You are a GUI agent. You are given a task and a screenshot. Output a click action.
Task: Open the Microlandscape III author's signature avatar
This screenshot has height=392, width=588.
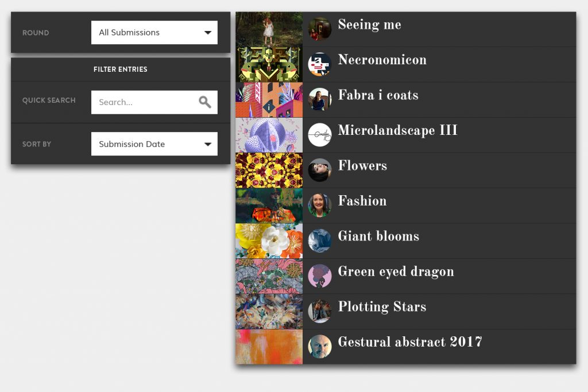pos(320,135)
